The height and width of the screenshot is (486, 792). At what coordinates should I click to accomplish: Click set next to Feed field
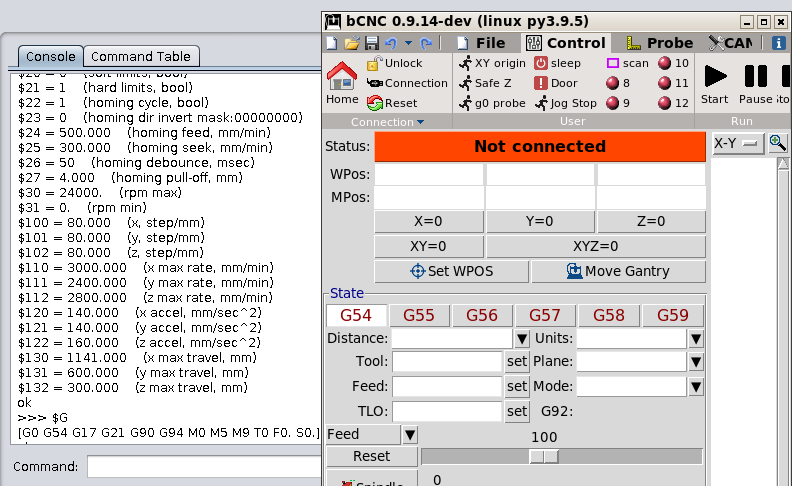click(517, 386)
